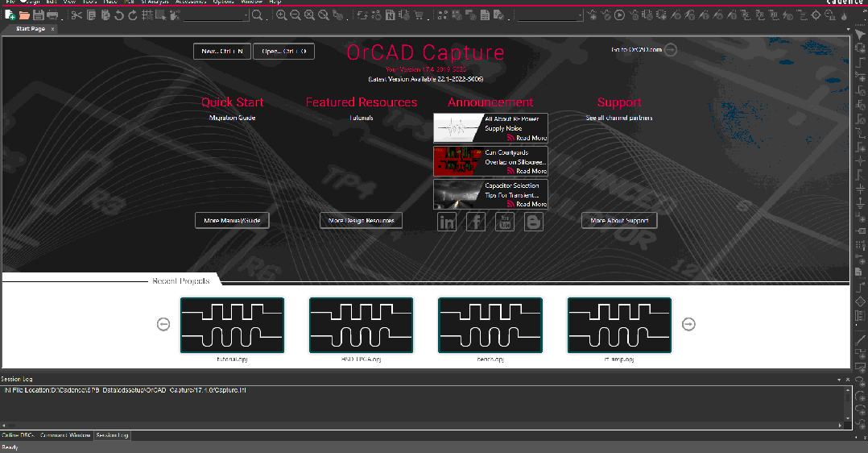Viewport: 868px width, 453px height.
Task: Open the simulation profile dropdown arrow
Action: tap(580, 15)
